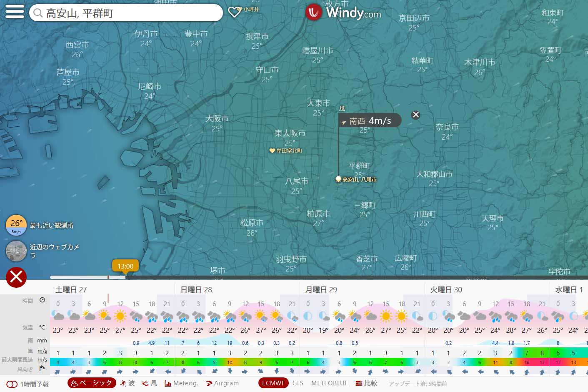588x392 pixels.
Task: Open the Meteog. tab
Action: [181, 383]
